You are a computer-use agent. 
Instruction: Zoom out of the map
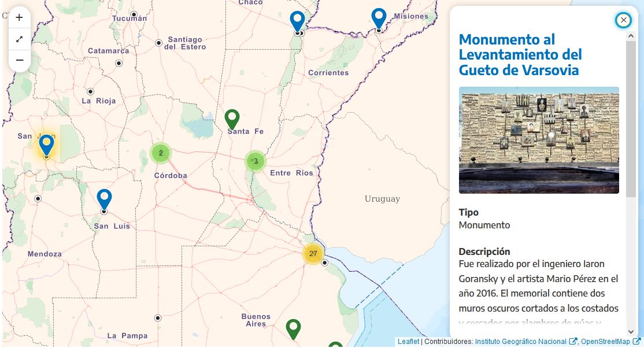point(19,60)
